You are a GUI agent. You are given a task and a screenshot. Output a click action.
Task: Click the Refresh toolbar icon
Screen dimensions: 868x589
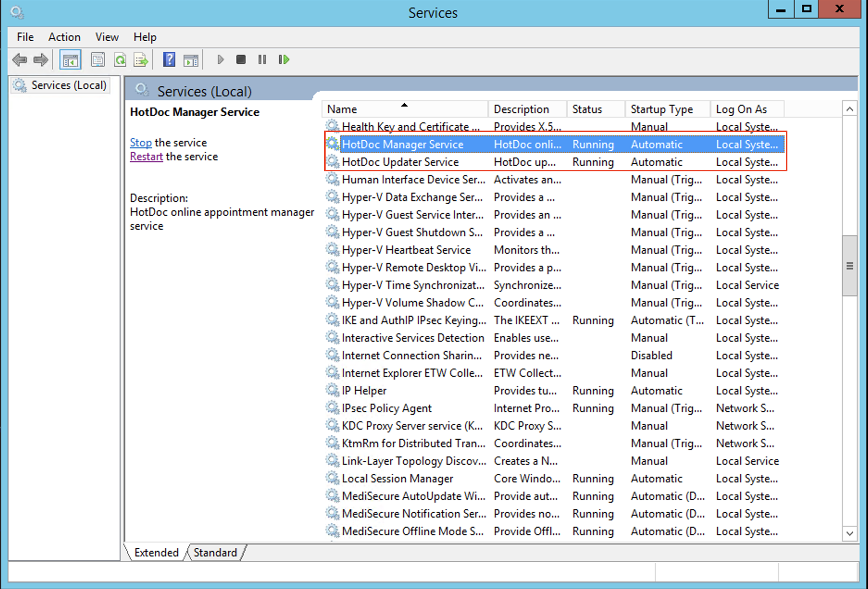coord(120,60)
